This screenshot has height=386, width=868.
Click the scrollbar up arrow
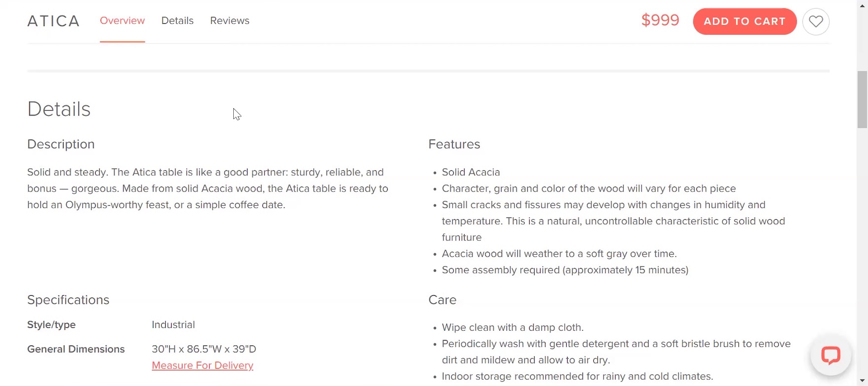pos(862,5)
